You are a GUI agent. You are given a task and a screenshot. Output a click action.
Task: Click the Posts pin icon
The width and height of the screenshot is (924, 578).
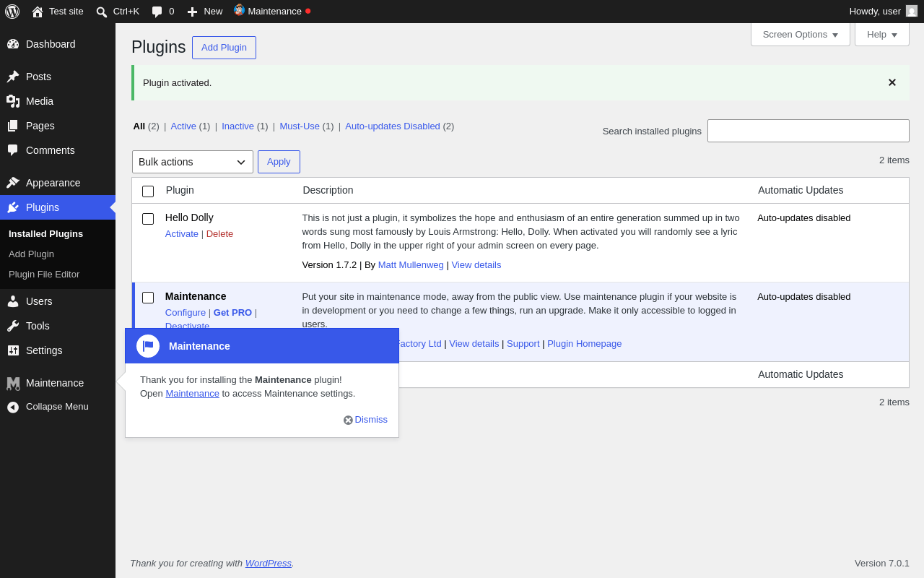(x=13, y=77)
